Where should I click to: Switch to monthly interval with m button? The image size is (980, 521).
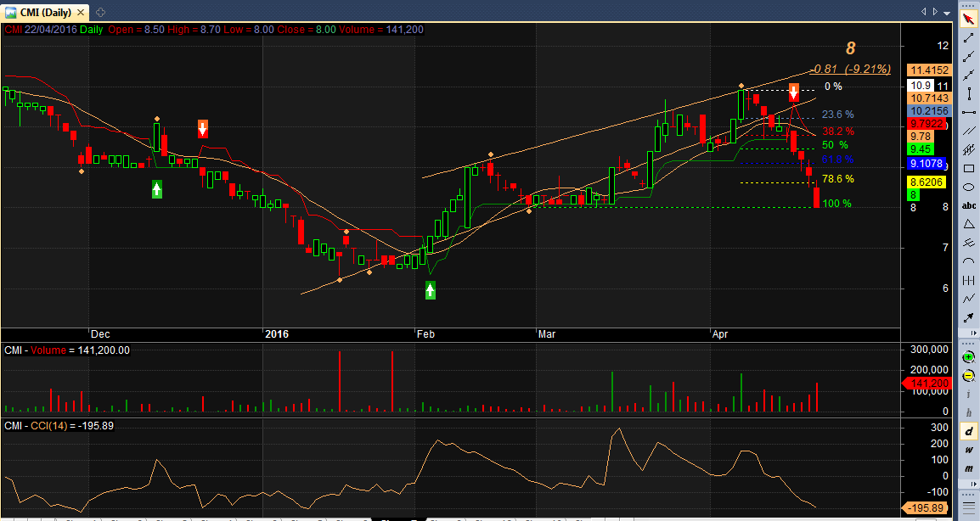tap(969, 468)
